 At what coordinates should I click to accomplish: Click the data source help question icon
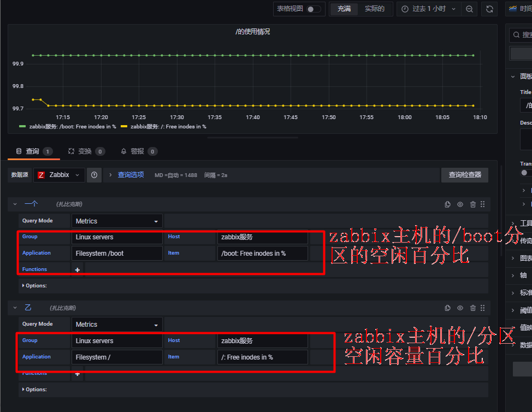click(x=94, y=175)
